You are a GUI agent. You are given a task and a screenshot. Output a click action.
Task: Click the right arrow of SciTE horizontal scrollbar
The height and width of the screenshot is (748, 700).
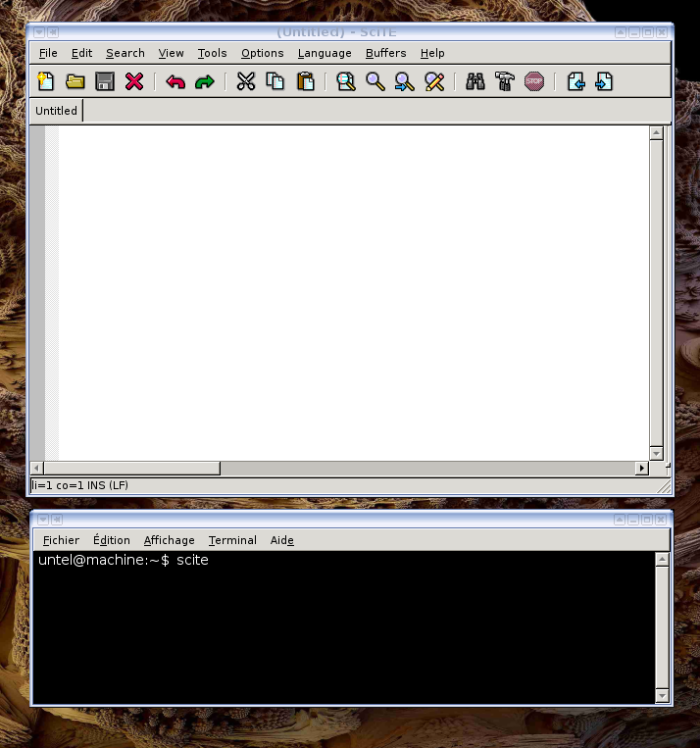[x=642, y=469]
